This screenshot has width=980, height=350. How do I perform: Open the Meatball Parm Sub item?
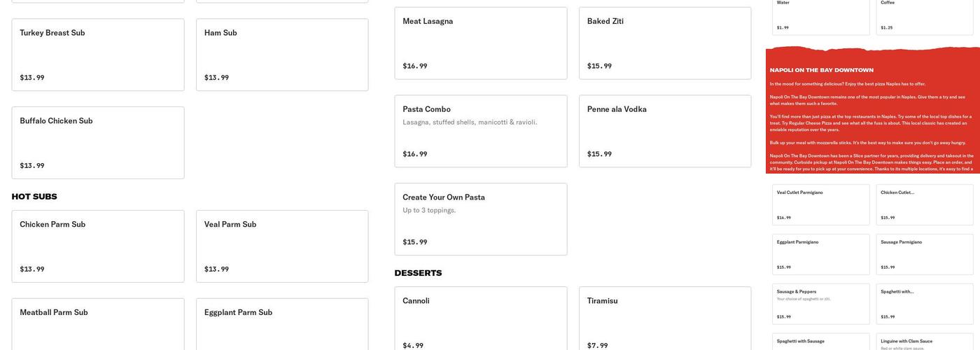(x=98, y=324)
